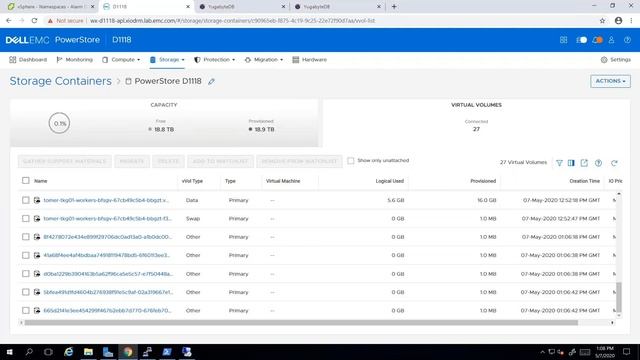
Task: Click the export table icon
Action: (584, 163)
